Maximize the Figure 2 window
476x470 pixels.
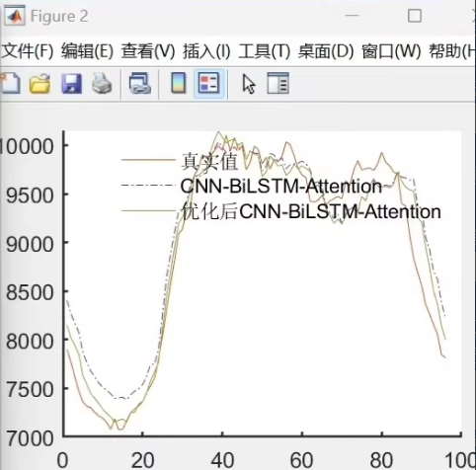(415, 16)
